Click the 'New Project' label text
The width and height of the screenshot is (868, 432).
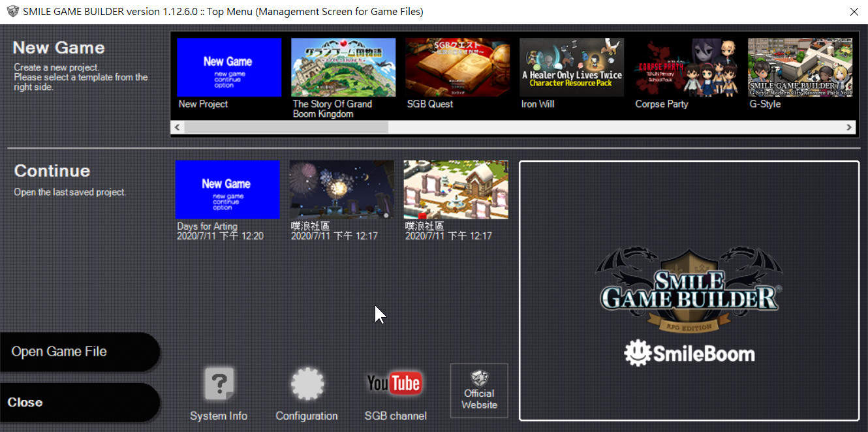pos(203,104)
